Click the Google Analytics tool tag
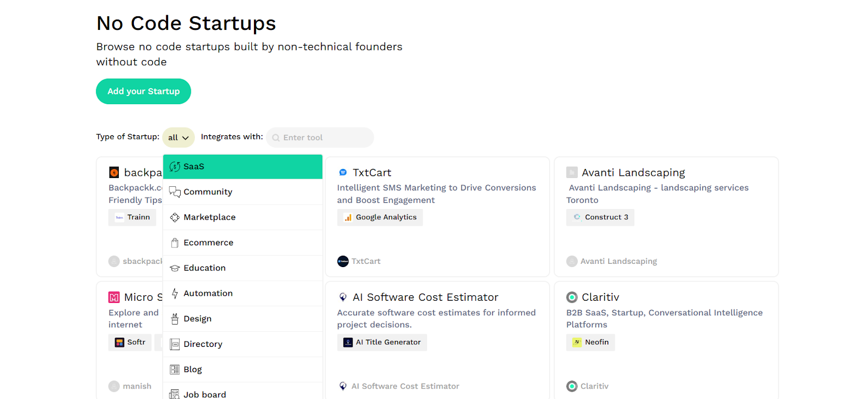This screenshot has width=868, height=399. [x=380, y=218]
